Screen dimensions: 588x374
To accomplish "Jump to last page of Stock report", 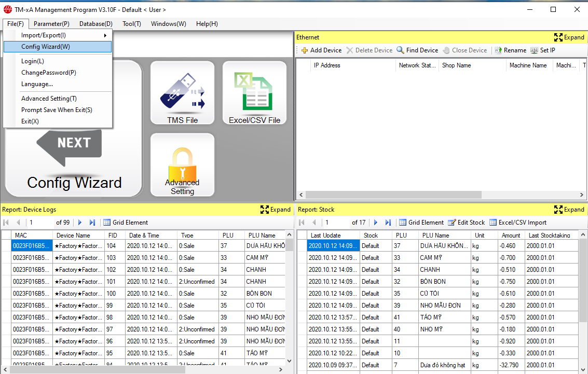I will (388, 223).
